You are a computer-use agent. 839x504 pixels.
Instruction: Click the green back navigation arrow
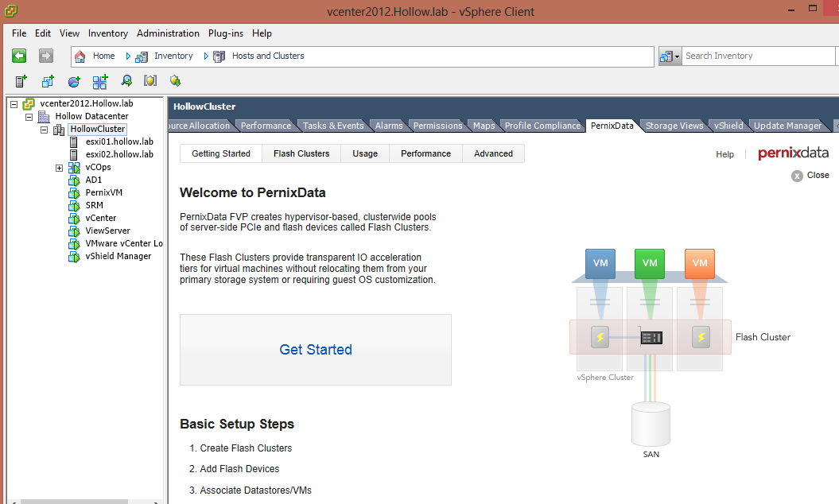click(19, 56)
